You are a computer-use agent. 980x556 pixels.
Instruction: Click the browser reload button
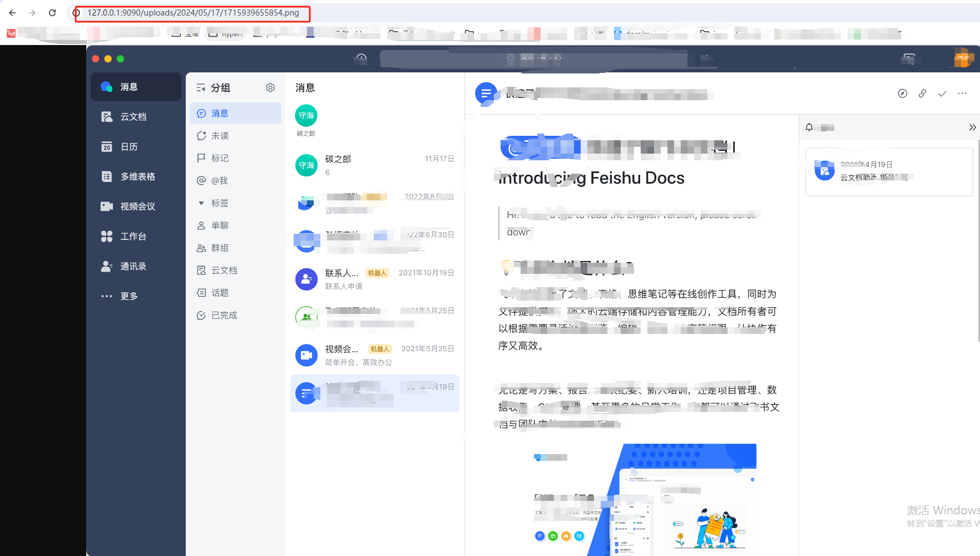52,13
